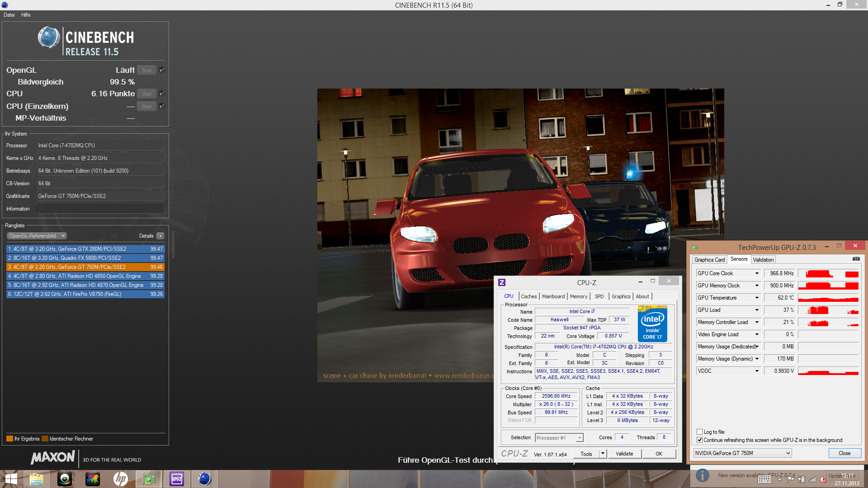Click the Close button in GPU-Z

pyautogui.click(x=844, y=453)
